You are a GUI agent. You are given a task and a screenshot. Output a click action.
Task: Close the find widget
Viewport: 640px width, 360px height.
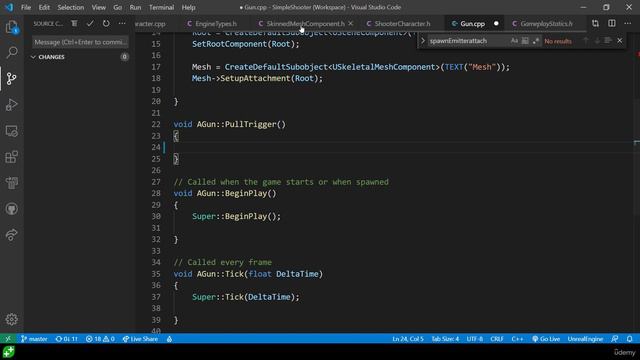620,41
